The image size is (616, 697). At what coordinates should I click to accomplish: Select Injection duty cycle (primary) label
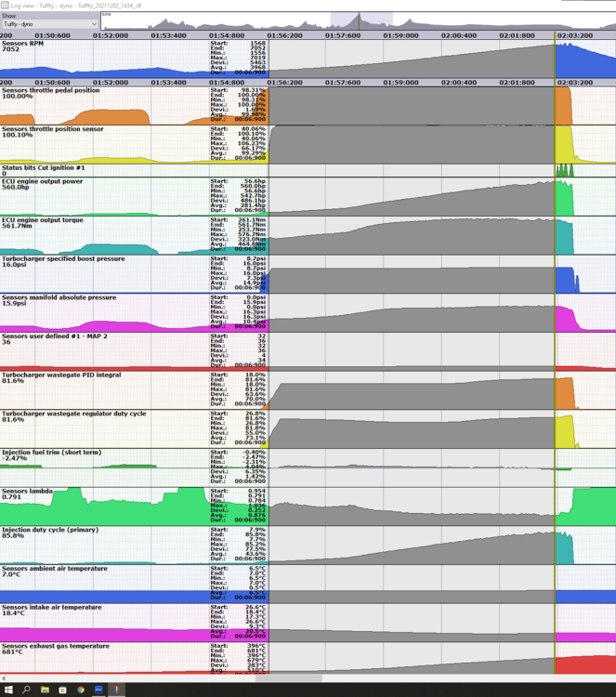[x=50, y=530]
